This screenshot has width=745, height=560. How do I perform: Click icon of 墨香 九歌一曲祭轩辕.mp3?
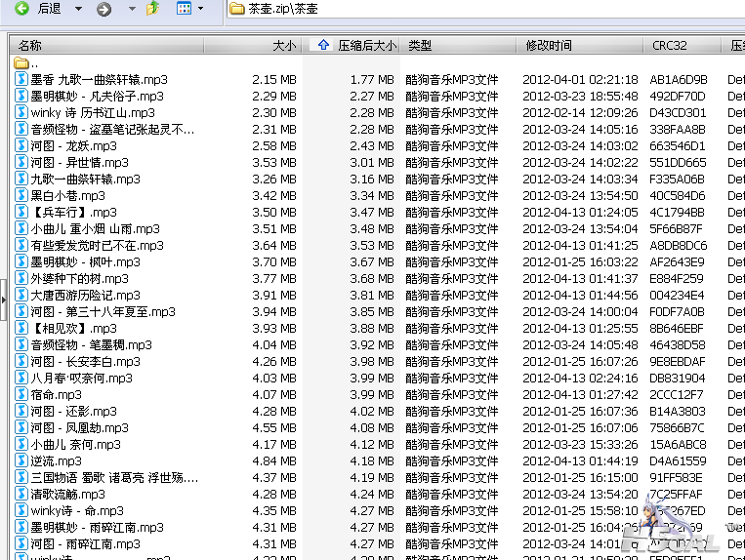tap(21, 79)
